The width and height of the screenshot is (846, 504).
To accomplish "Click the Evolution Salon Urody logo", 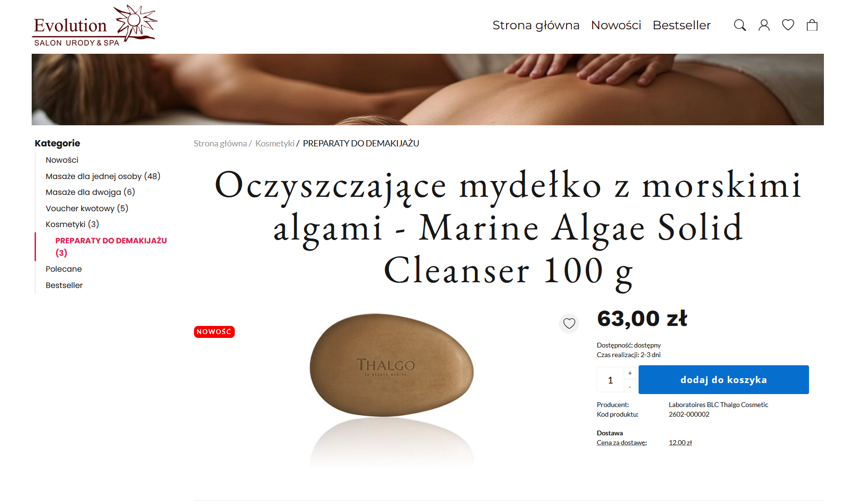I will 95,26.
